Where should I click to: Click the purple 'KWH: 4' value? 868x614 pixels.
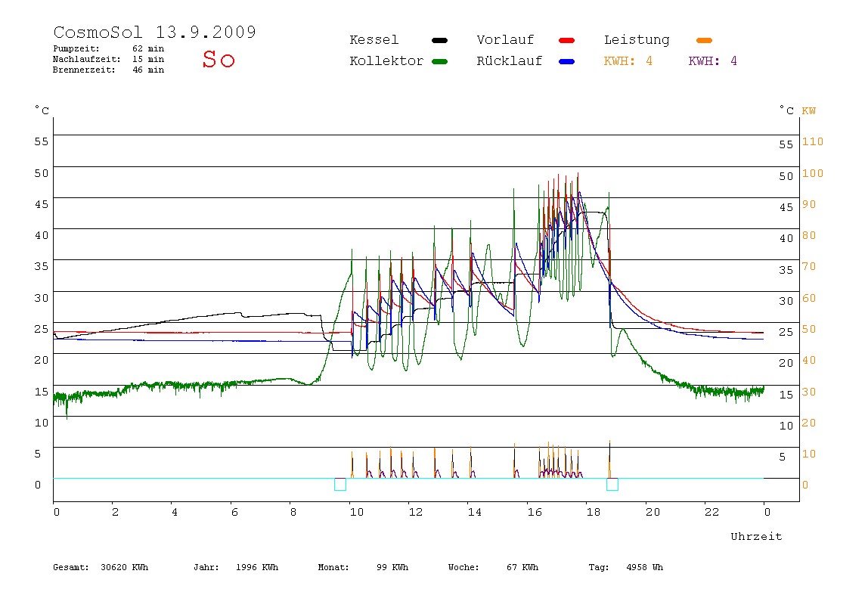712,61
